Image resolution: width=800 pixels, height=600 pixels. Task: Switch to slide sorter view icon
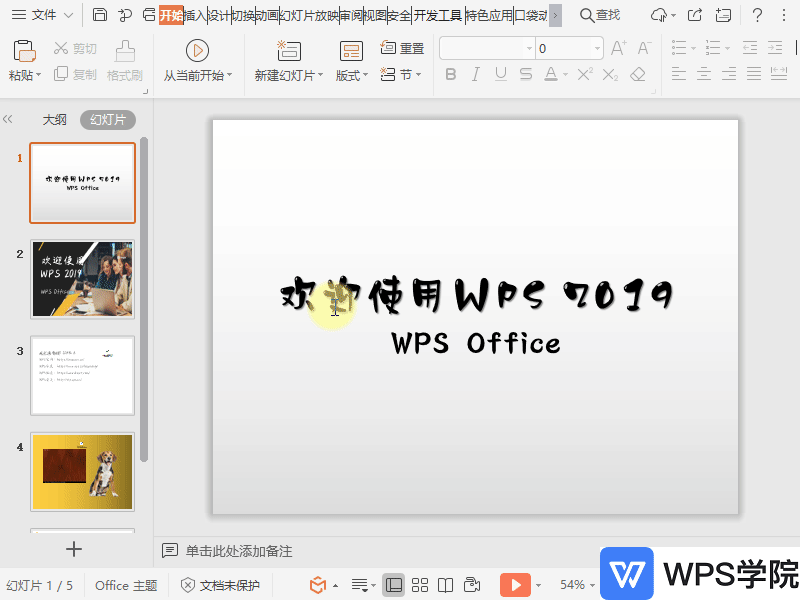[x=420, y=585]
